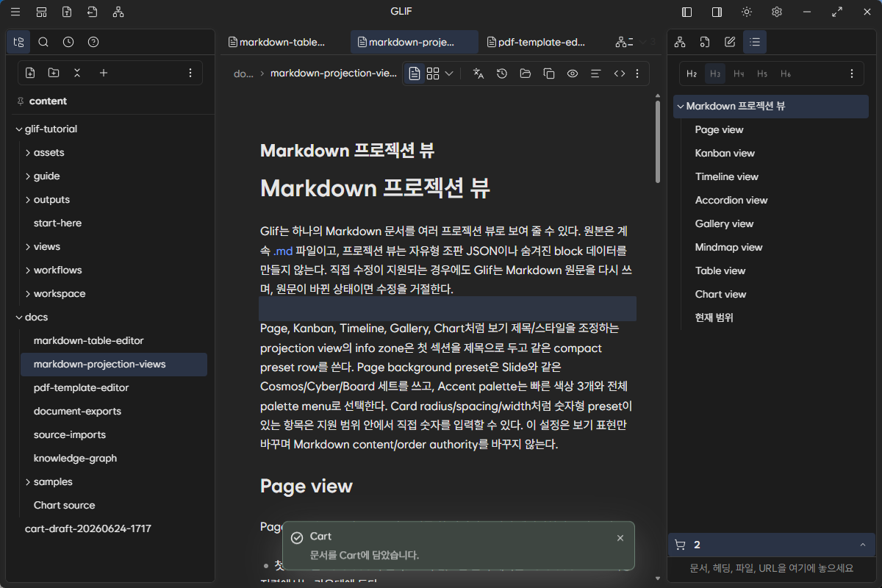Jump to Timeline view in outline
Image resolution: width=882 pixels, height=588 pixels.
tap(727, 176)
